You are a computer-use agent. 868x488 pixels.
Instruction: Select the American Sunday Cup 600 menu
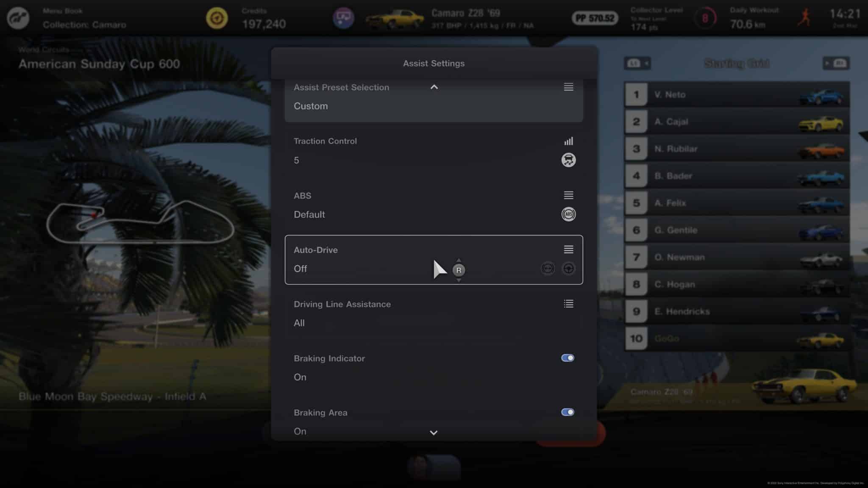(x=99, y=64)
